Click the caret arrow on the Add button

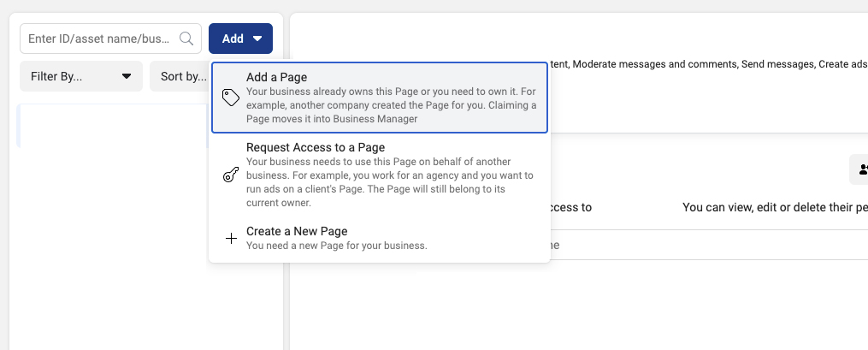click(257, 39)
